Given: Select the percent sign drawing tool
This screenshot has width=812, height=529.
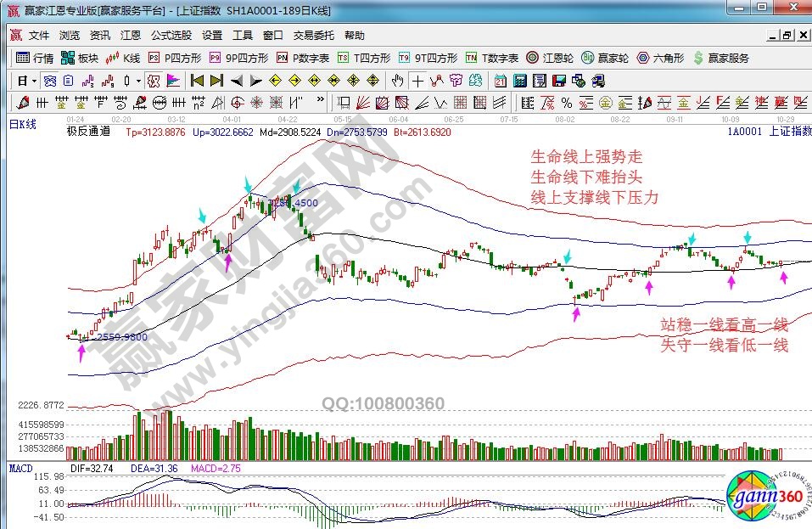Looking at the screenshot, I should 566,103.
